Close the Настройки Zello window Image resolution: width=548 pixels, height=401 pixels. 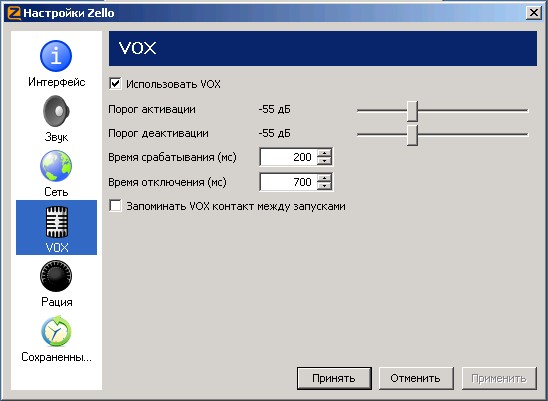click(x=534, y=13)
